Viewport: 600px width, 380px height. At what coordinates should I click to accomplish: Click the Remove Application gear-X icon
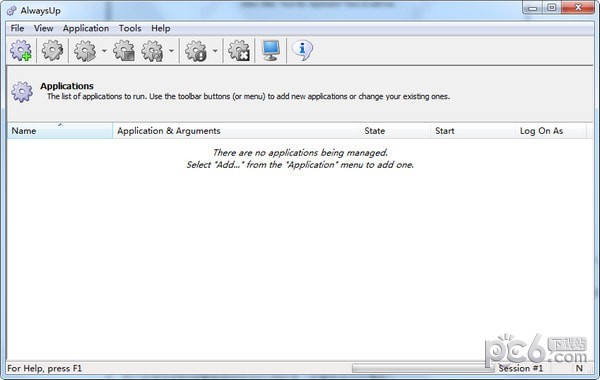coord(239,51)
